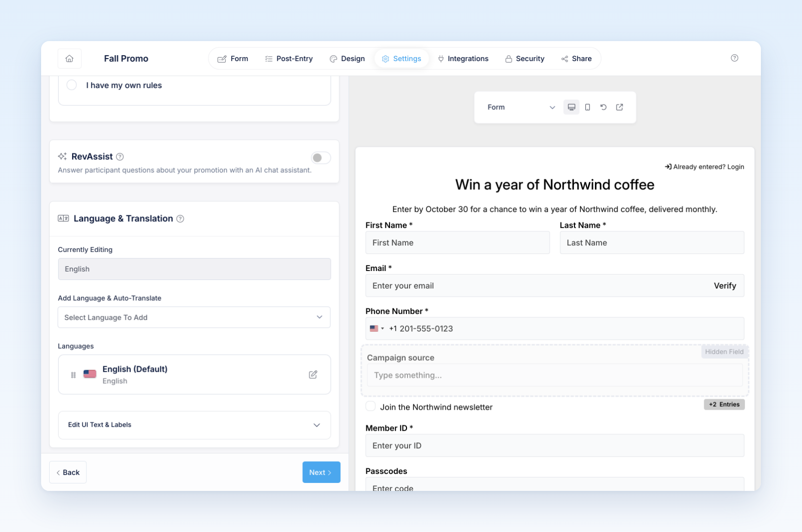The image size is (802, 532).
Task: Open the Form tab
Action: (233, 59)
